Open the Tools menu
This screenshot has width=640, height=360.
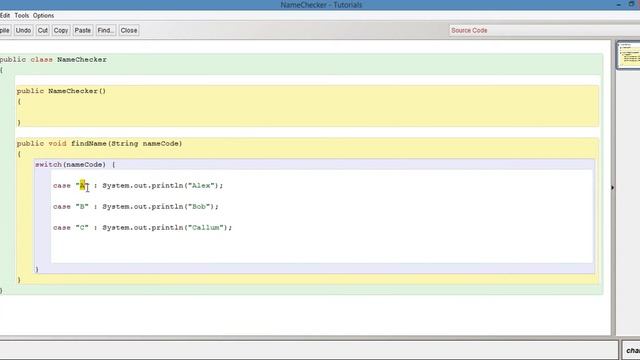22,16
